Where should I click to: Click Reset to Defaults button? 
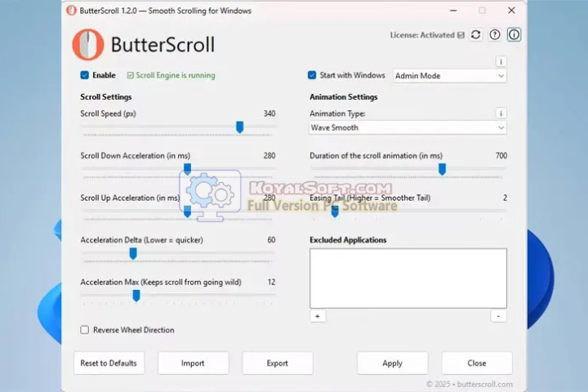coord(109,363)
